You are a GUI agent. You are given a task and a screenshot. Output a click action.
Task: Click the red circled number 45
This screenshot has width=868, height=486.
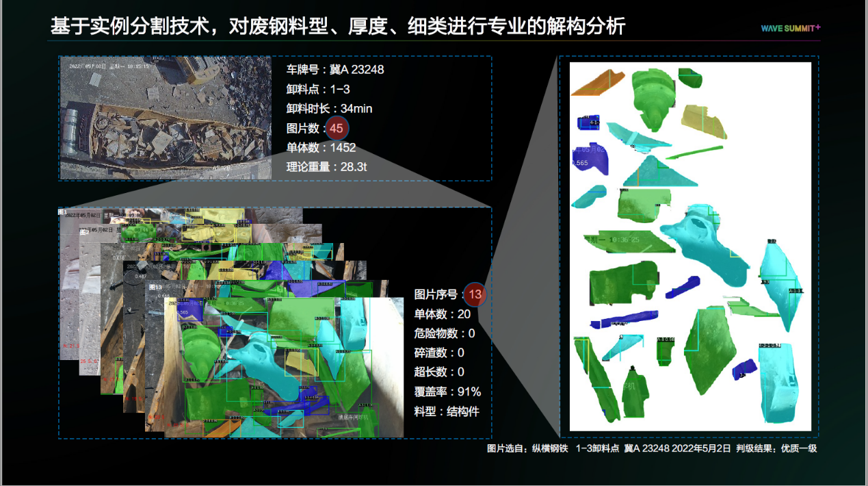[337, 128]
